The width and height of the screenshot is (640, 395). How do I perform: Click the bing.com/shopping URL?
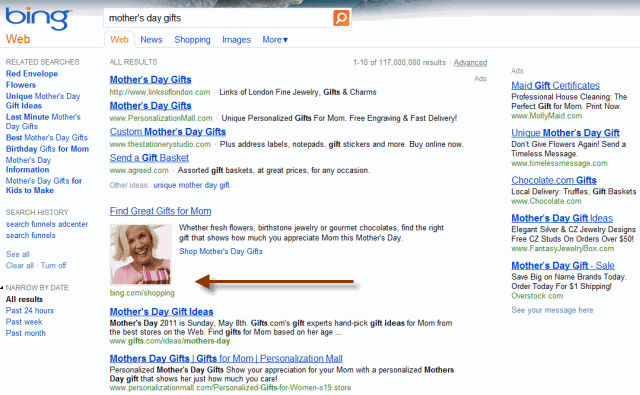(142, 293)
